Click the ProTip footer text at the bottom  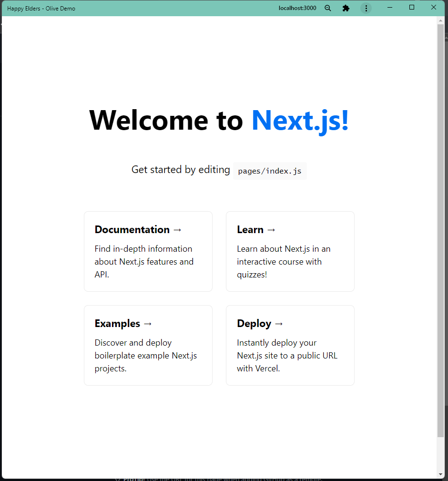219,478
